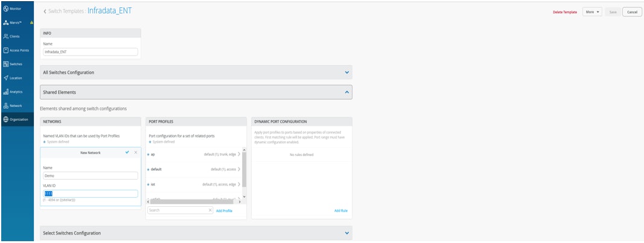Viewport: 644px width, 243px height.
Task: Open Analytics in sidebar
Action: (16, 92)
